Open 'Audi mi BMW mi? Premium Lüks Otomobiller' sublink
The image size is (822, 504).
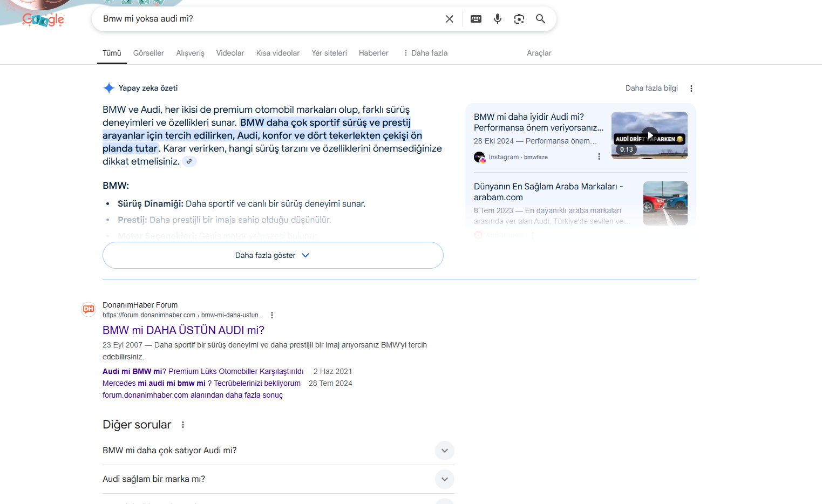point(203,371)
